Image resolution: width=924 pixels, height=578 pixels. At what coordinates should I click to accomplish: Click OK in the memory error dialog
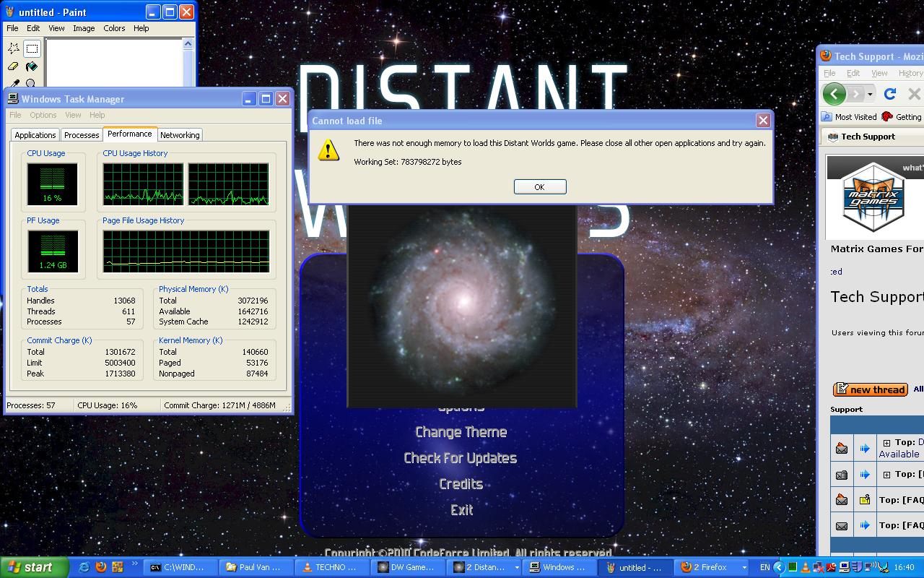(539, 186)
